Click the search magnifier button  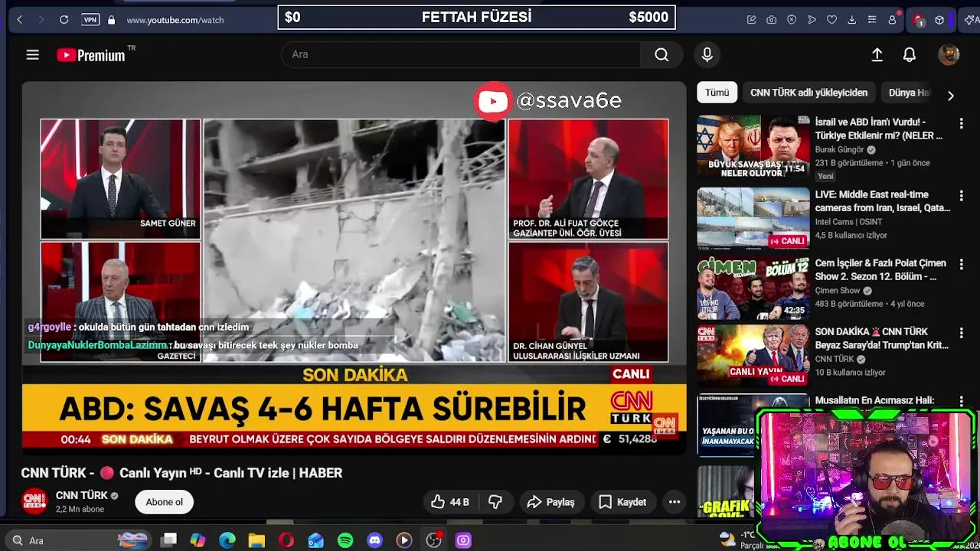tap(661, 54)
